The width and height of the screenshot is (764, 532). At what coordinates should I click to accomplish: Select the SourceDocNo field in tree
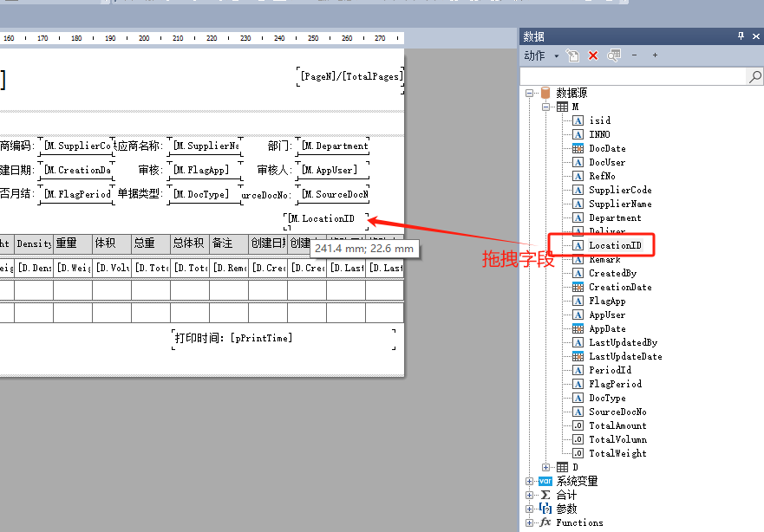[x=617, y=412]
